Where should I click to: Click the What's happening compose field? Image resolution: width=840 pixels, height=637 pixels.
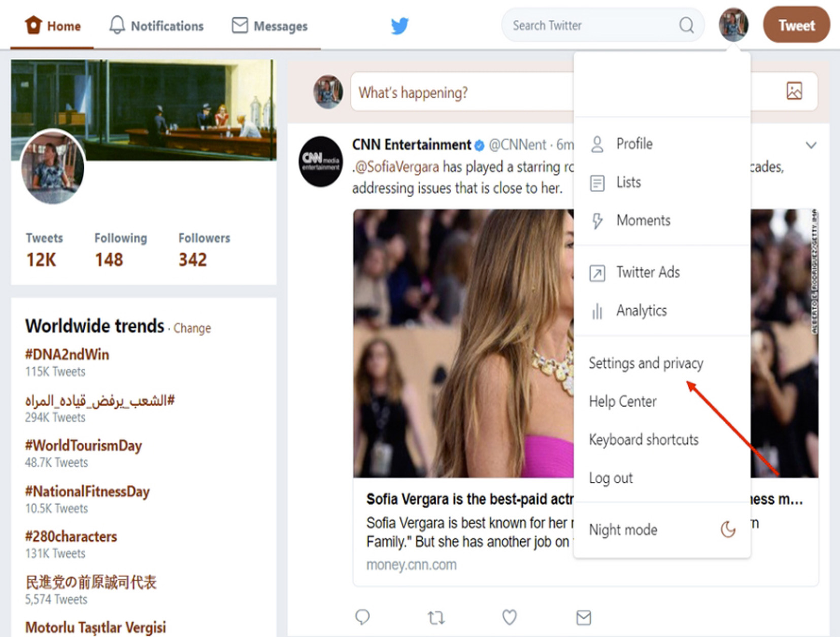584,92
